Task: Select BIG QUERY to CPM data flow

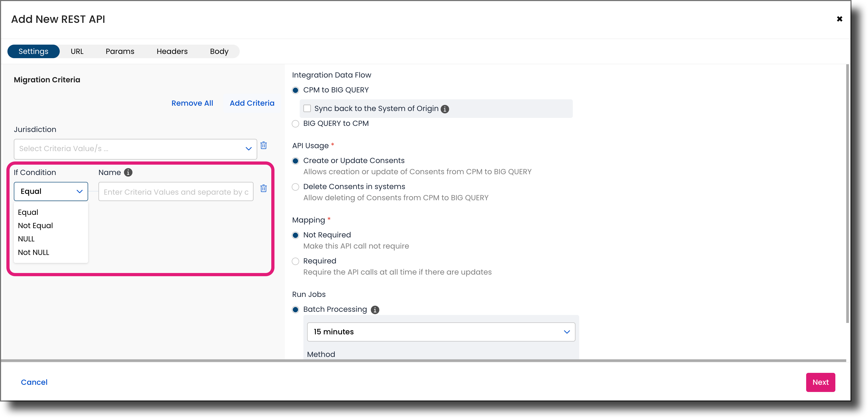Action: [295, 124]
